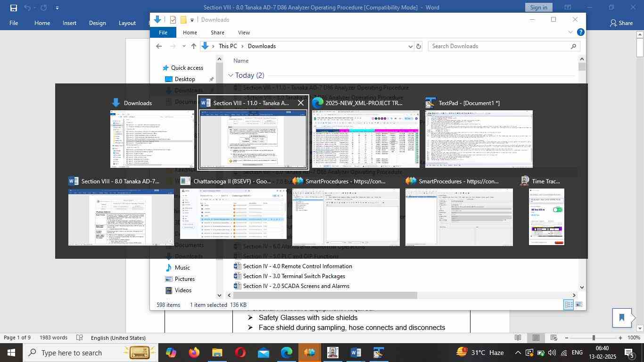The height and width of the screenshot is (362, 644).
Task: Select Desktop in Explorer navigation pane
Action: tap(184, 79)
